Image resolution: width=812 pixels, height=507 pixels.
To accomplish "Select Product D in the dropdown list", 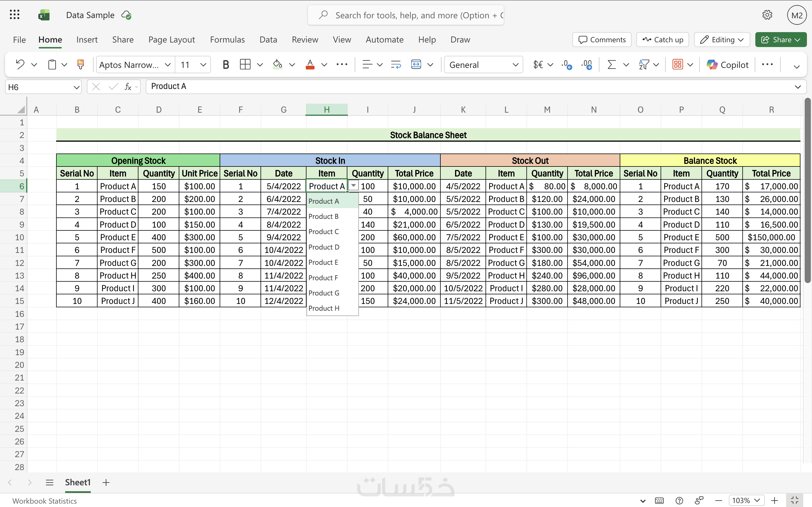I will 324,247.
